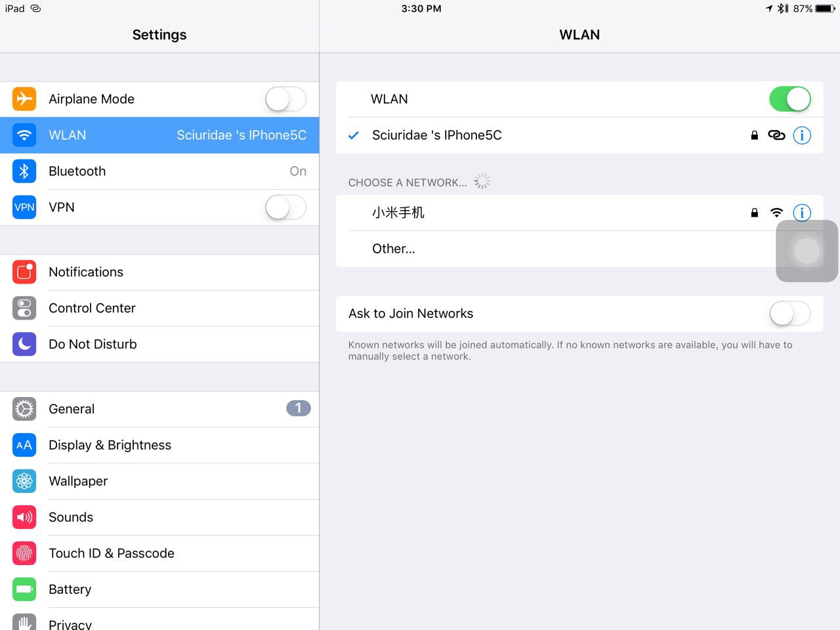Tap the General update badge showing 1
Viewport: 840px width, 630px height.
coord(298,408)
